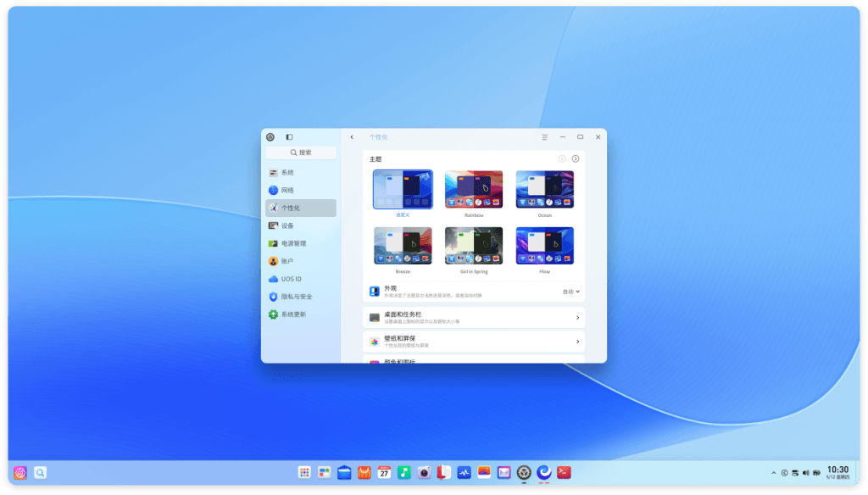This screenshot has width=868, height=495.
Task: Open 网络 in the sidebar
Action: tap(301, 190)
